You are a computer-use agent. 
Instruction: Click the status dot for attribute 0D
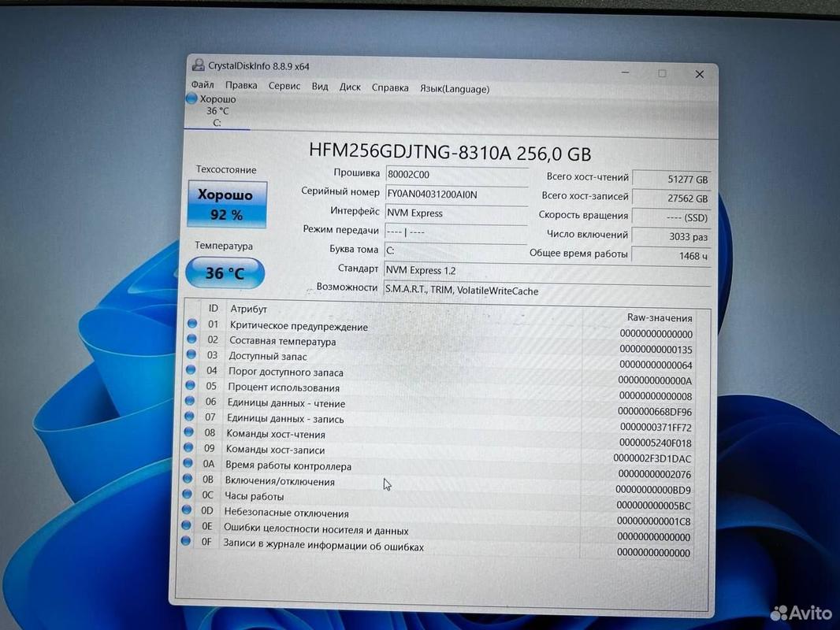[x=187, y=509]
